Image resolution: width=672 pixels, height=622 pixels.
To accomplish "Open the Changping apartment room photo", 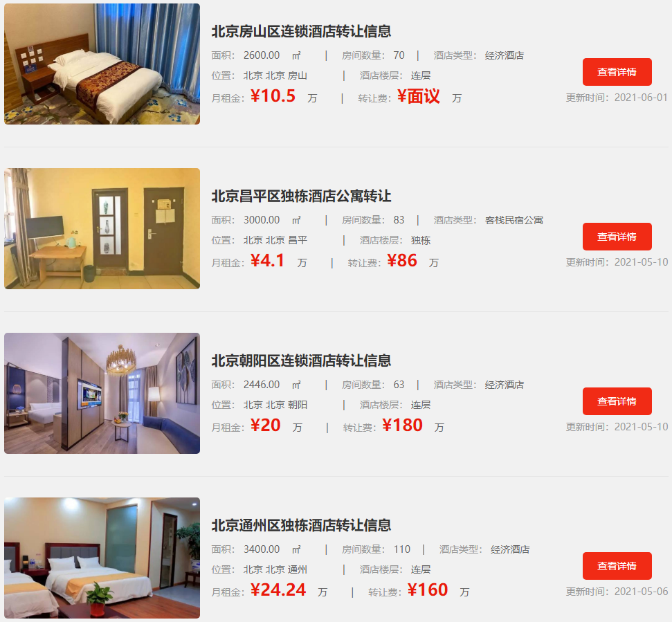I will pyautogui.click(x=102, y=228).
